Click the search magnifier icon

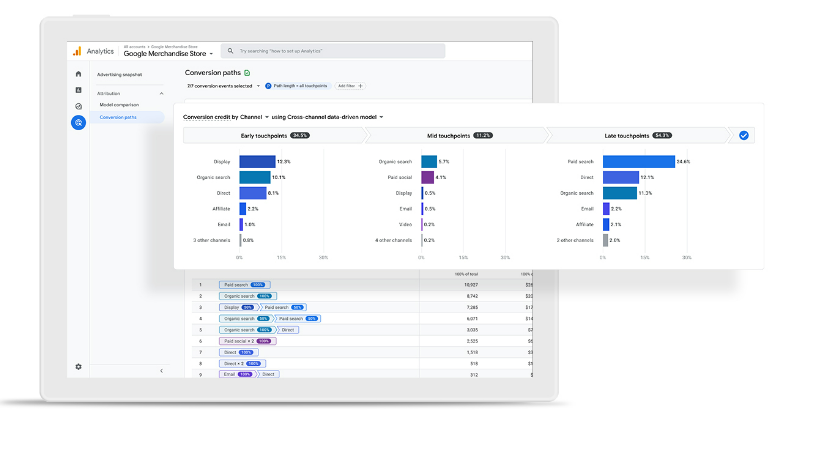[x=231, y=51]
